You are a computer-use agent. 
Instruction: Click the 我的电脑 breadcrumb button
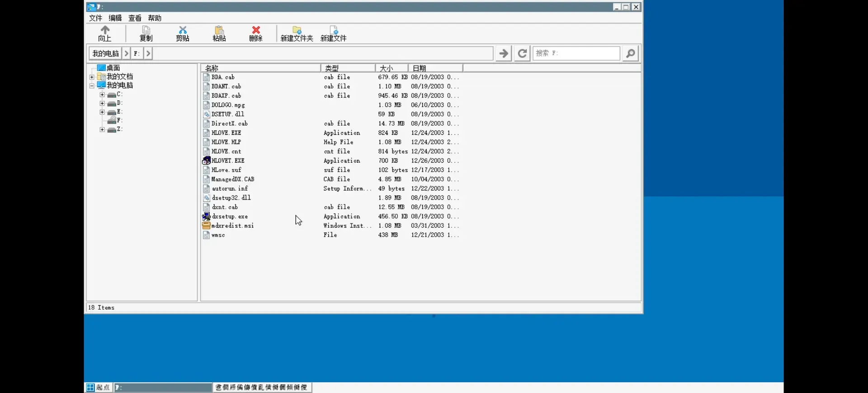point(105,53)
